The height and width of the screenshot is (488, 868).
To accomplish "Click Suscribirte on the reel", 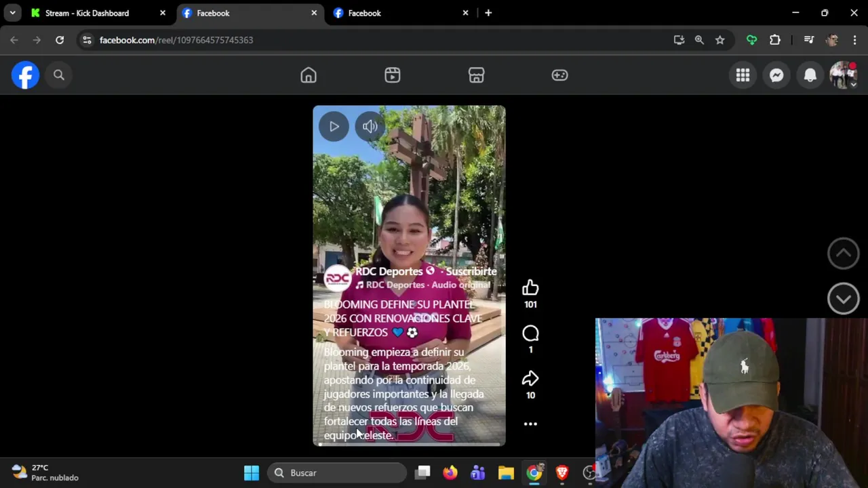I will coord(471,271).
